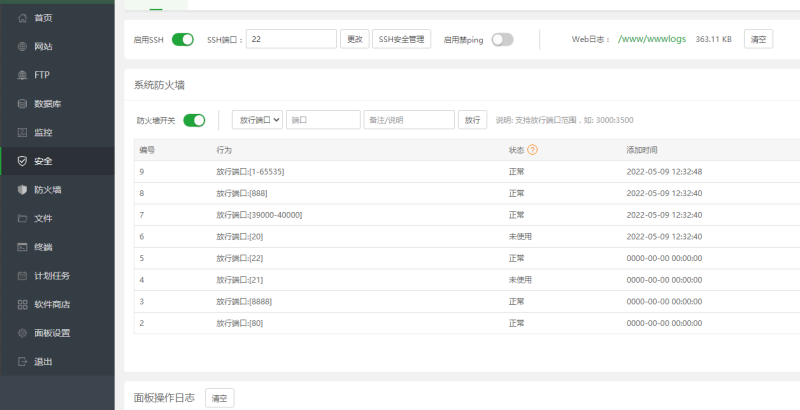Open the 软件商店 menu item
Screen dimensions: 800x410
pos(57,304)
